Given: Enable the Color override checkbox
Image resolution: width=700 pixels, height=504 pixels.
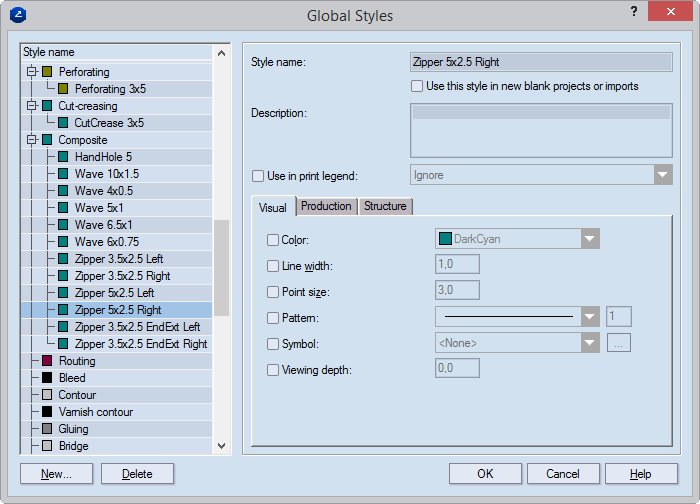Looking at the screenshot, I should [273, 240].
